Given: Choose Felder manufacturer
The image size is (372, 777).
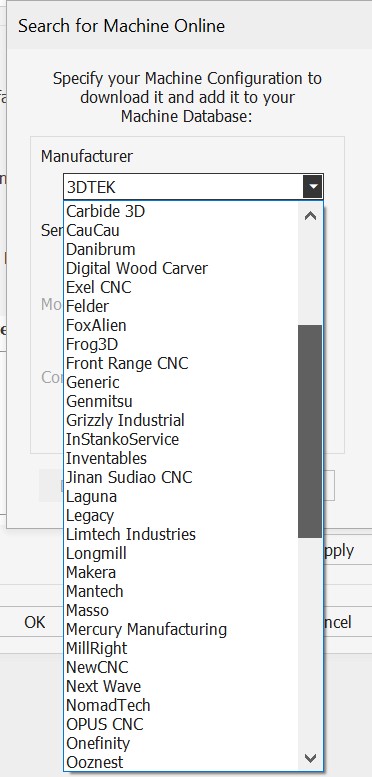Looking at the screenshot, I should pyautogui.click(x=182, y=306).
